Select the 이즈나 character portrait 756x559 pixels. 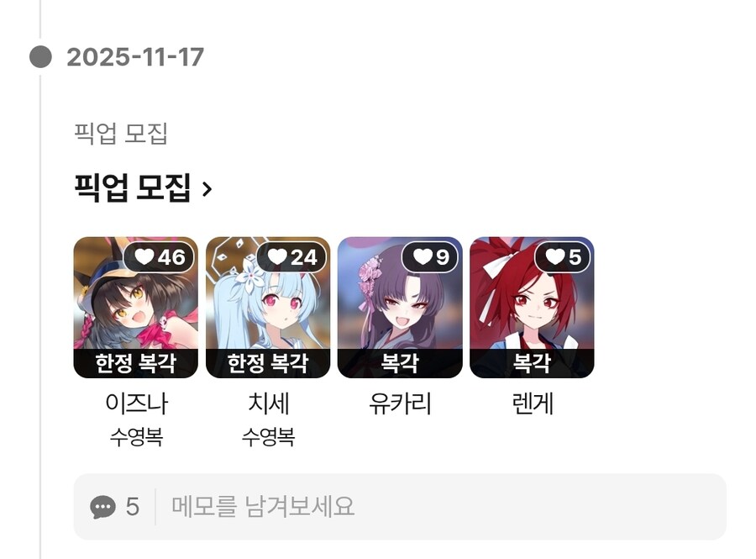(x=135, y=307)
